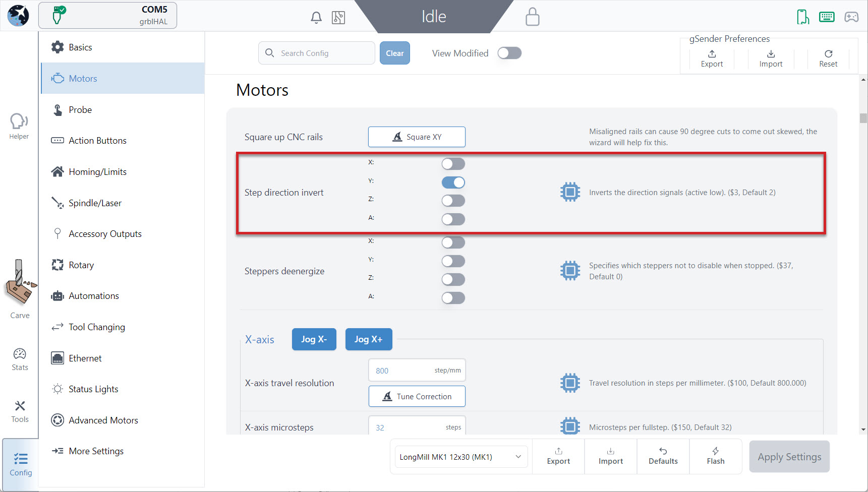Image resolution: width=868 pixels, height=492 pixels.
Task: Open the Helper panel
Action: tap(19, 126)
